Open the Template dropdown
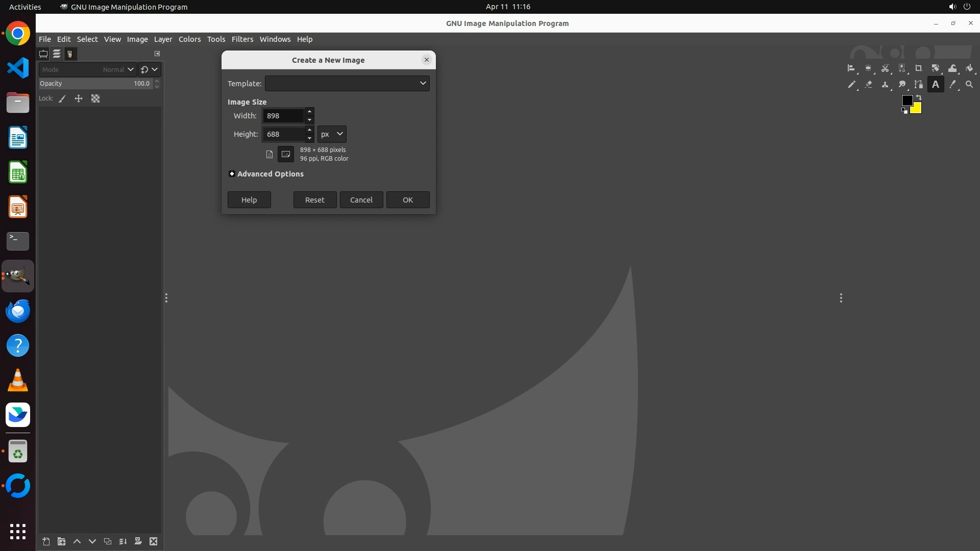 pyautogui.click(x=347, y=83)
